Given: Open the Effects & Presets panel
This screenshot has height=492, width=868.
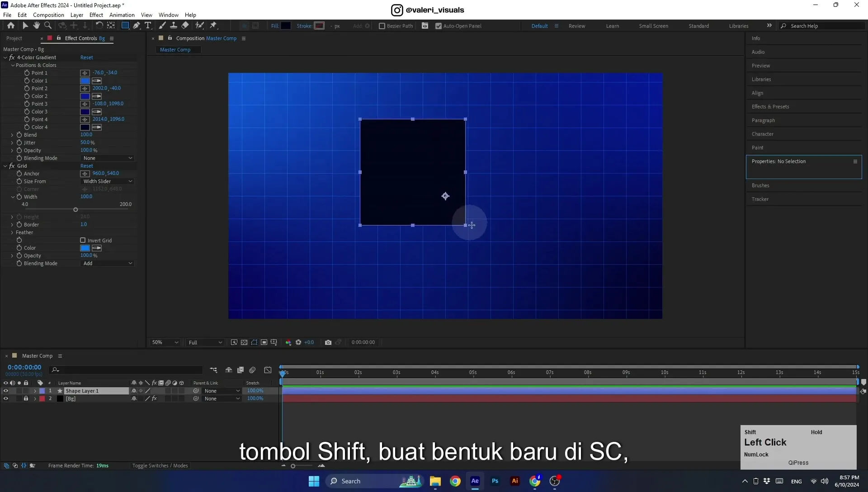Looking at the screenshot, I should 770,107.
